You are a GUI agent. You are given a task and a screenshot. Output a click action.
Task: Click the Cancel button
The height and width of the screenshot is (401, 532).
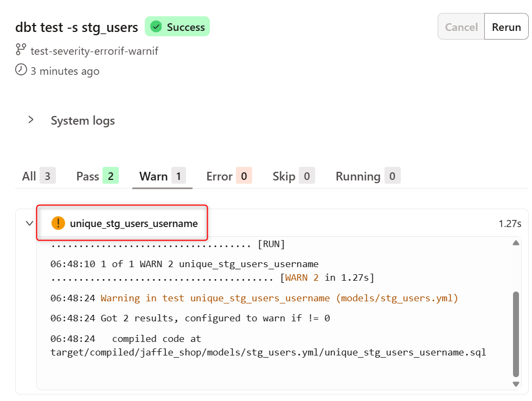click(x=461, y=27)
